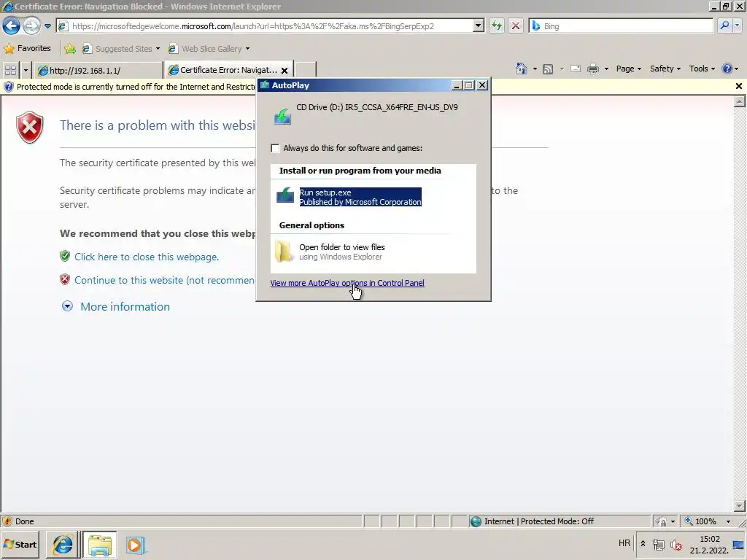Viewport: 747px width, 560px height.
Task: Continue to this website link
Action: pos(164,281)
